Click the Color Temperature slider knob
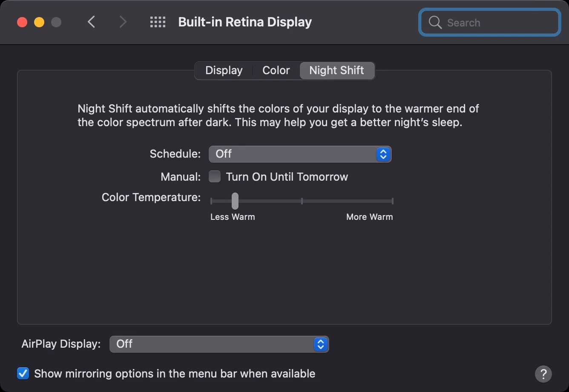 tap(235, 201)
